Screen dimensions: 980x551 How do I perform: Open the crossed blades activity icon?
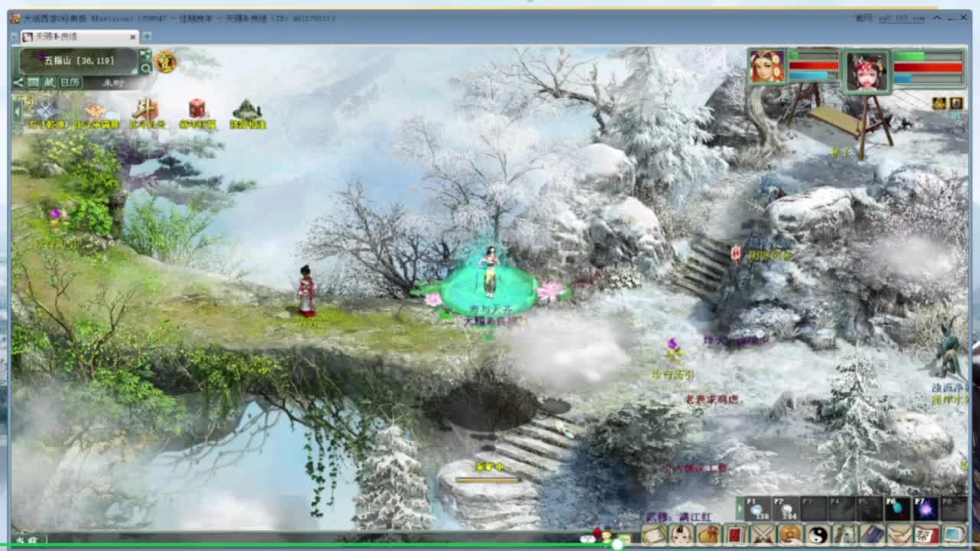point(47,110)
